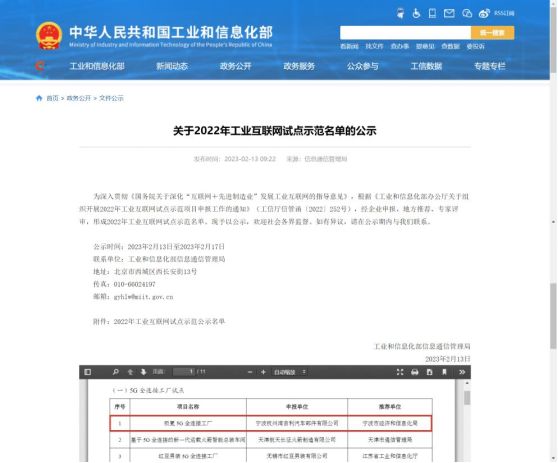Image resolution: width=558 pixels, height=463 pixels.
Task: Enter PDF presentation fullscreen mode
Action: click(x=400, y=372)
